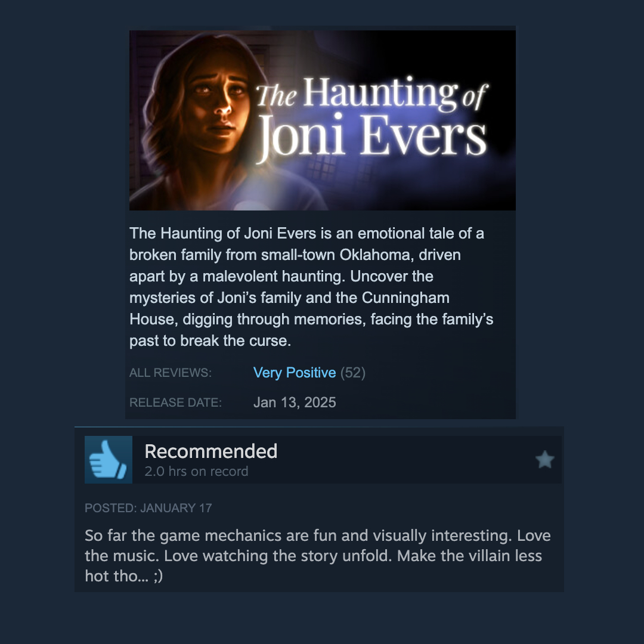Click the blue thumbs-up recommendation icon
The image size is (644, 644).
point(108,459)
